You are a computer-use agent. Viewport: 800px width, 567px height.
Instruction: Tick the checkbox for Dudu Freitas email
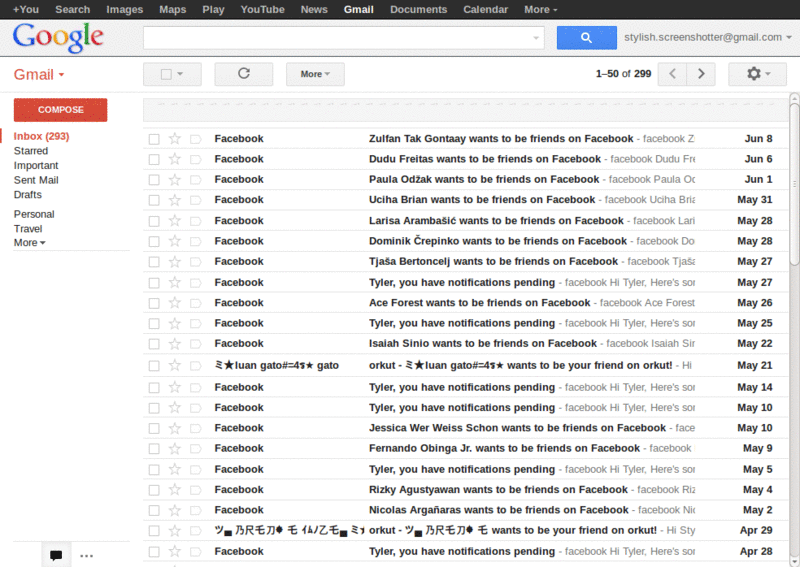click(154, 159)
